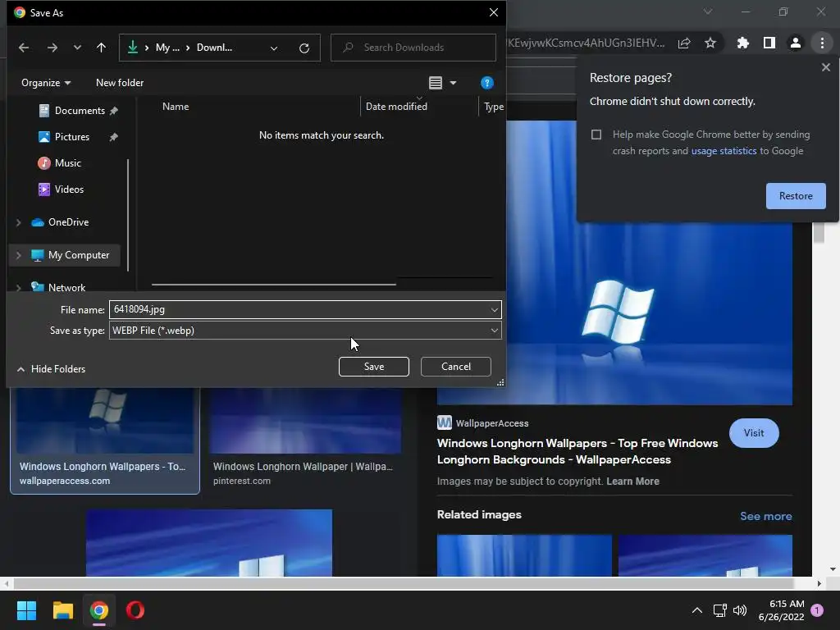Show hidden system tray icons
This screenshot has height=630, width=840.
click(x=697, y=610)
